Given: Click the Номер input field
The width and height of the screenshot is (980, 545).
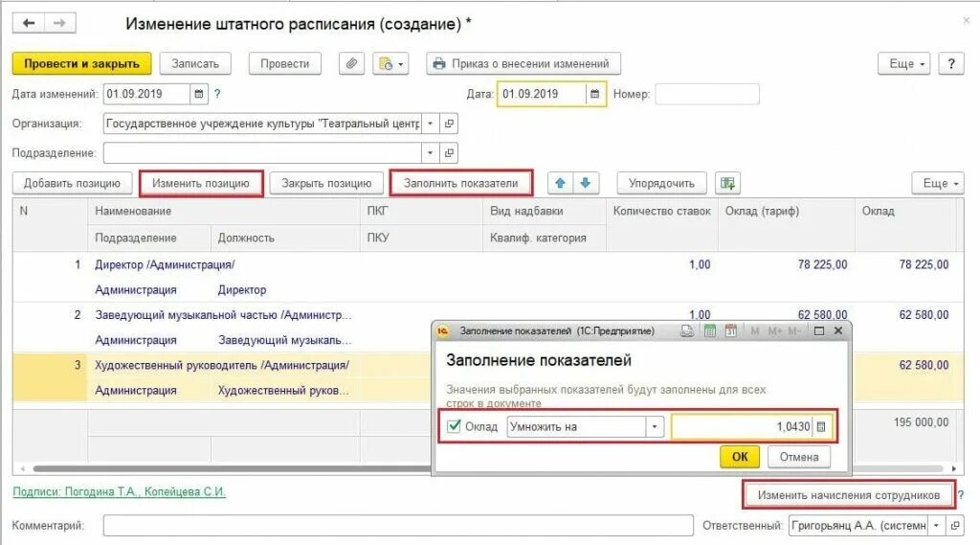Looking at the screenshot, I should (x=707, y=94).
